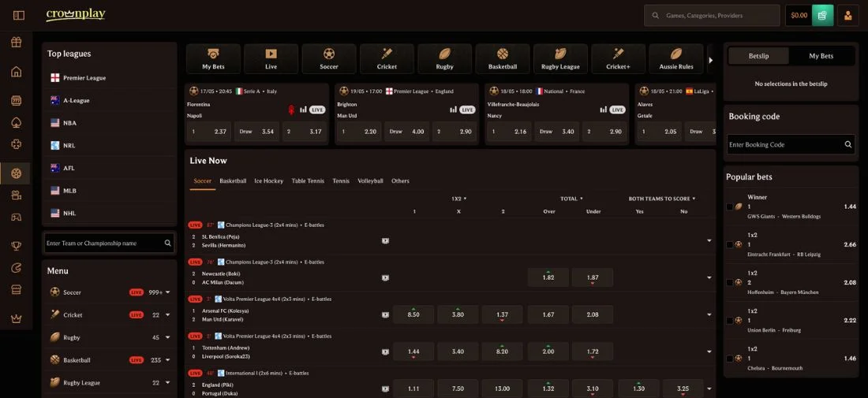
Task: Select odds 13.00 for Portugal win
Action: coord(502,389)
